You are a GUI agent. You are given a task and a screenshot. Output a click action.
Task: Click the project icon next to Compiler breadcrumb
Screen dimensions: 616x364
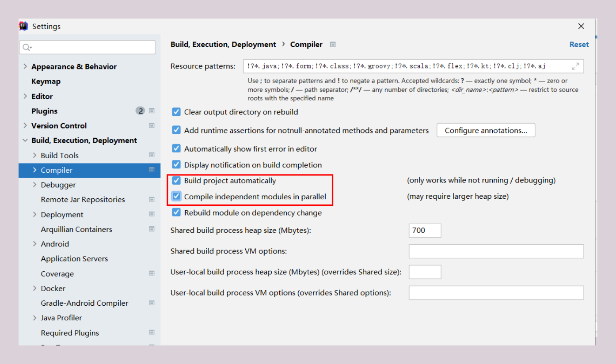point(333,45)
